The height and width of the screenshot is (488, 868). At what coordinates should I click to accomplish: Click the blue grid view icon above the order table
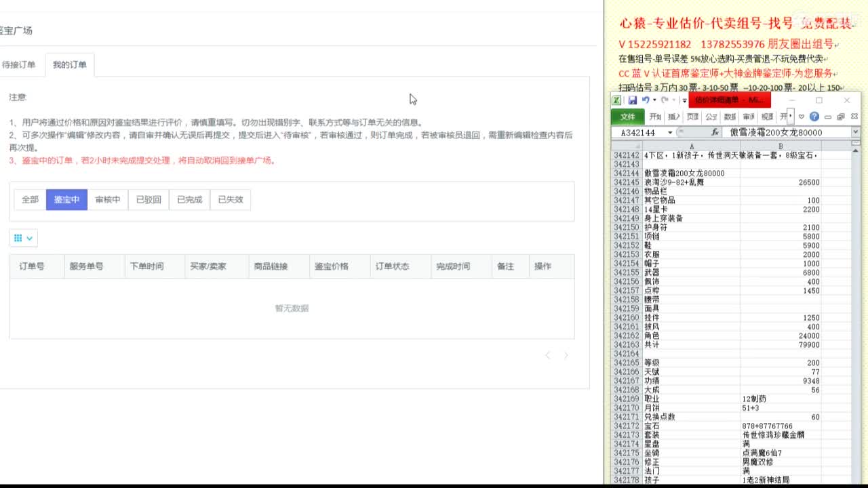(18, 238)
